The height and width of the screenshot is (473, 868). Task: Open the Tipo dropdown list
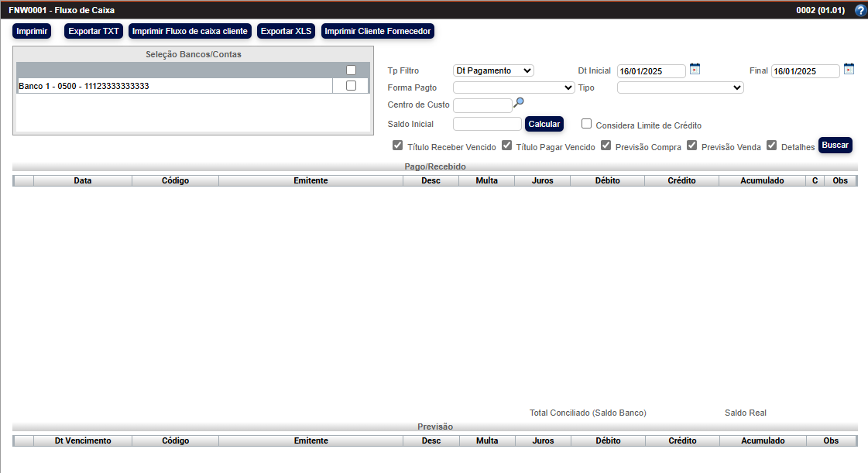[x=680, y=87]
